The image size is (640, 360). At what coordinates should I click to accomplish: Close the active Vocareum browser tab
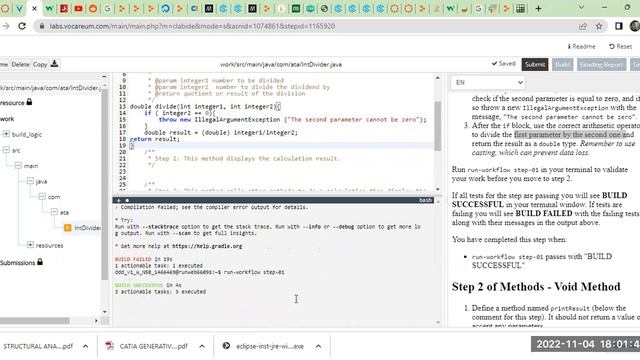point(34,8)
